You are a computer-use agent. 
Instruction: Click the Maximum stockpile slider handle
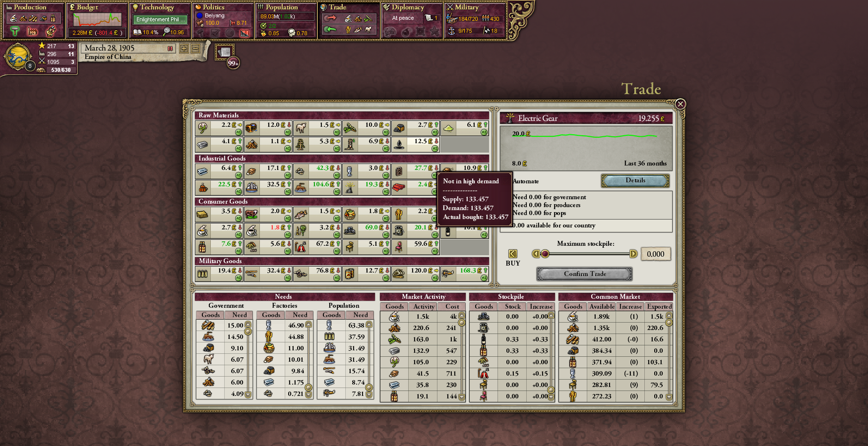(x=545, y=254)
